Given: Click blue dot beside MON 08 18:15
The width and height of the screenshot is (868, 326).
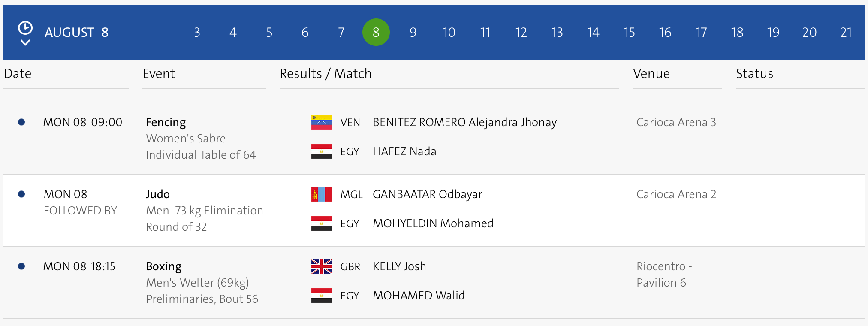Looking at the screenshot, I should click(x=21, y=266).
